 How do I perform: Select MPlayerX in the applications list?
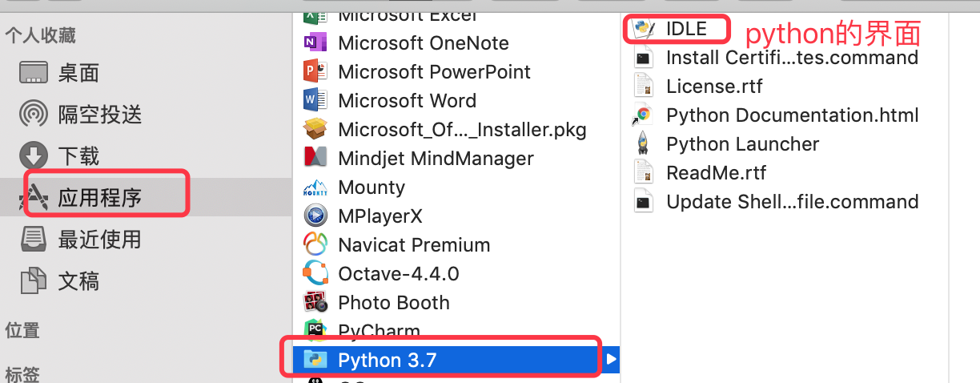click(380, 216)
